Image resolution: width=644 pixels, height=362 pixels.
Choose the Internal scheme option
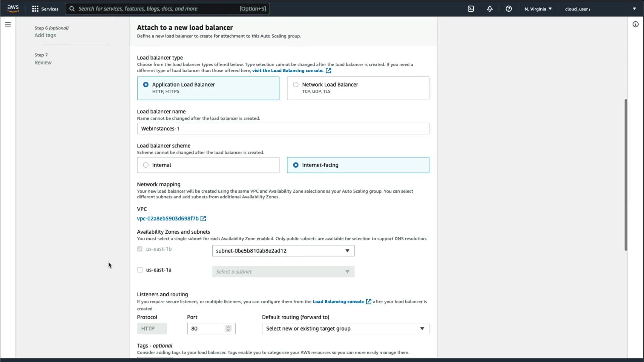(146, 165)
